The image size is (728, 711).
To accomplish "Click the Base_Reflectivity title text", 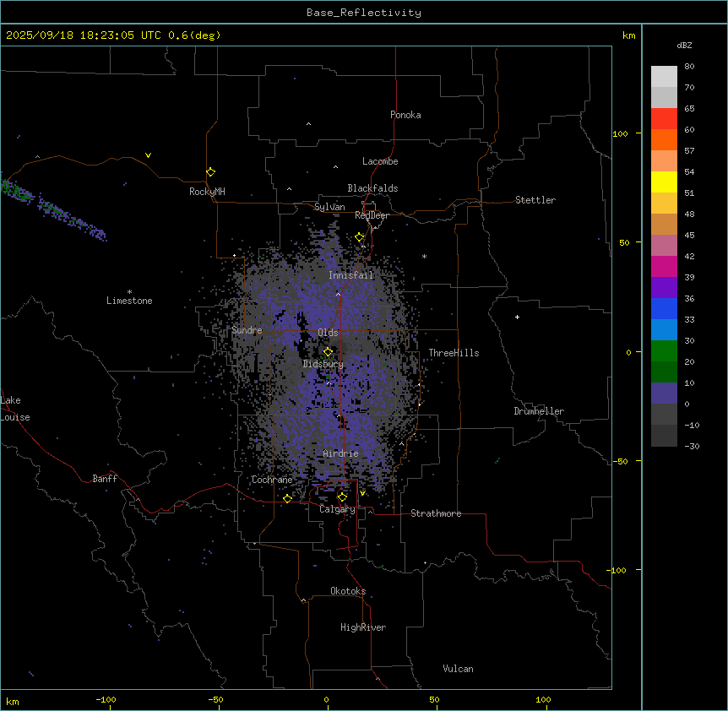I will click(363, 13).
